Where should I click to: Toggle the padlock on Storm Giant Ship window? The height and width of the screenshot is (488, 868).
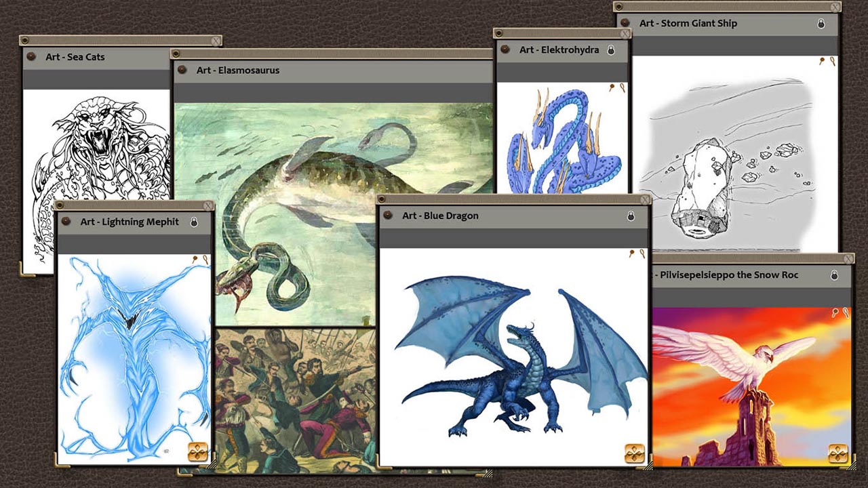[x=821, y=23]
